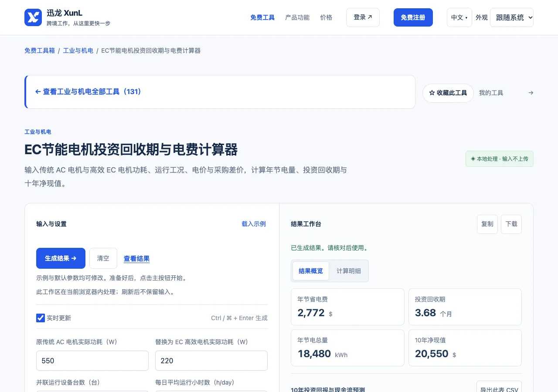558x392 pixels.
Task: Click the 复制 button
Action: (487, 224)
